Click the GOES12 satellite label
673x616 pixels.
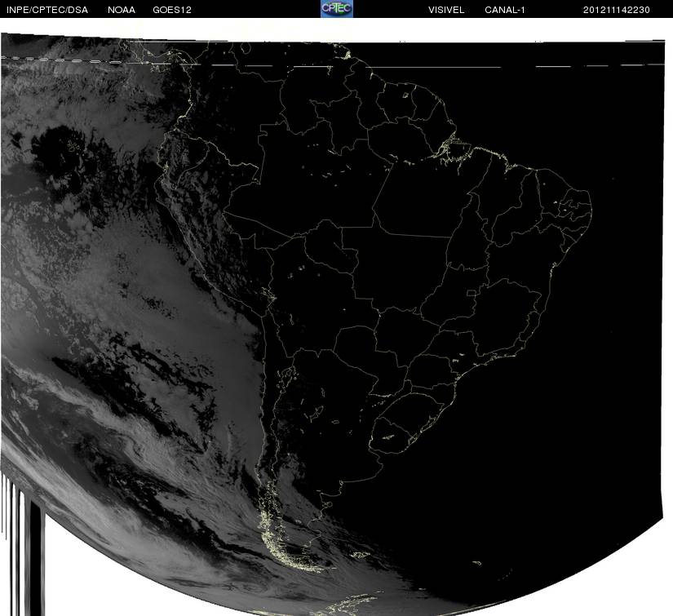172,10
